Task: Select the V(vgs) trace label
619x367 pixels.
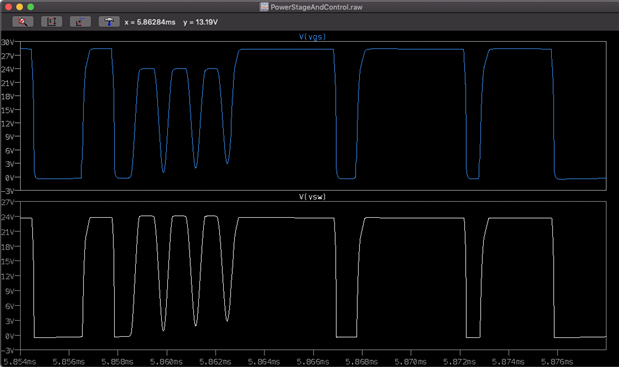Action: point(312,37)
